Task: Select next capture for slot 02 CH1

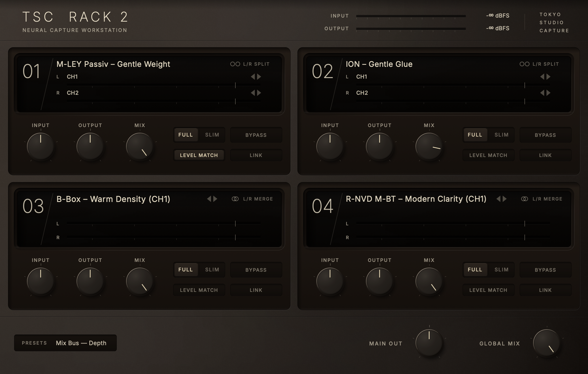Action: (x=548, y=77)
